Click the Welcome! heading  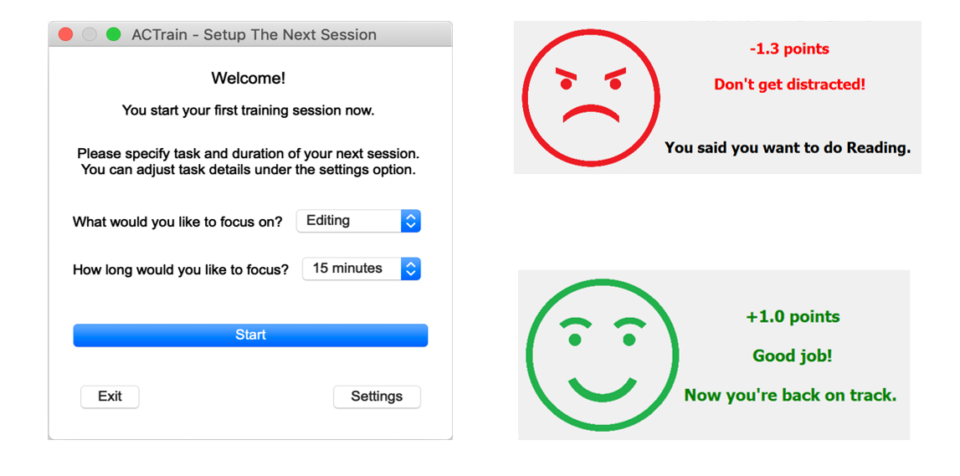(248, 78)
